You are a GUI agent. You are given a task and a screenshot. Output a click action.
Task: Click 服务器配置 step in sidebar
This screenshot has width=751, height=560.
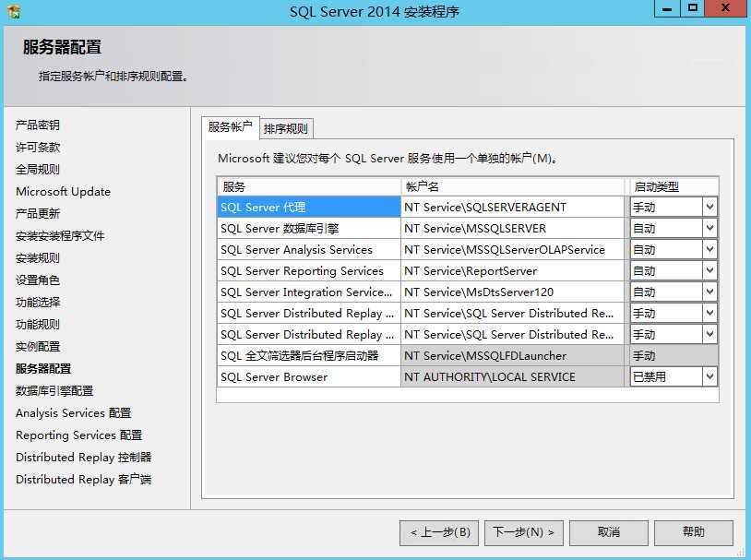(x=43, y=368)
